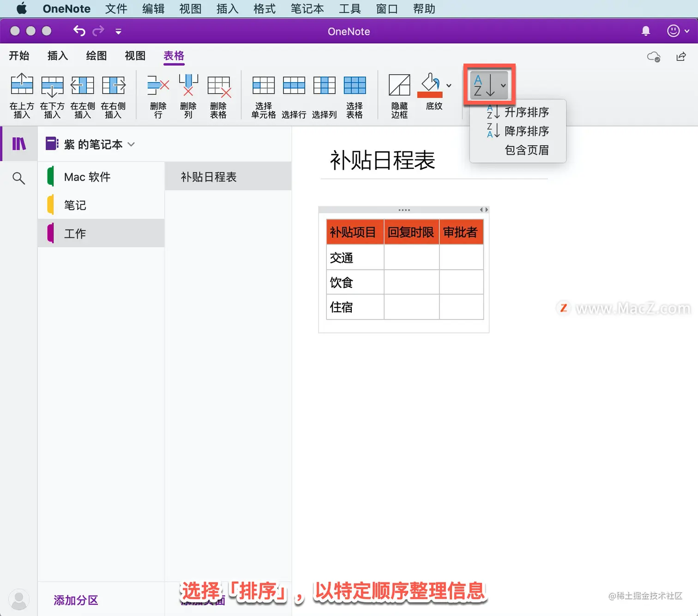Choose ascending sort 升序排序

pyautogui.click(x=518, y=112)
